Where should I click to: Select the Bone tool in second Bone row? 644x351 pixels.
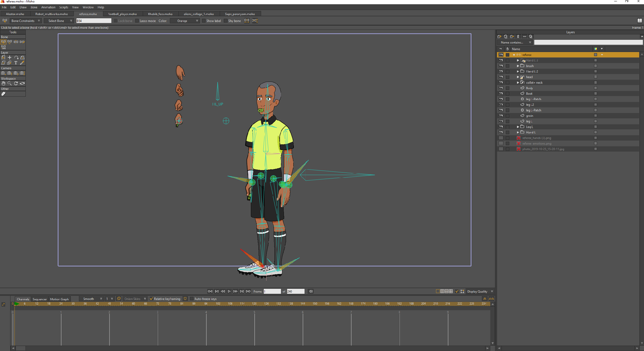click(x=3, y=47)
